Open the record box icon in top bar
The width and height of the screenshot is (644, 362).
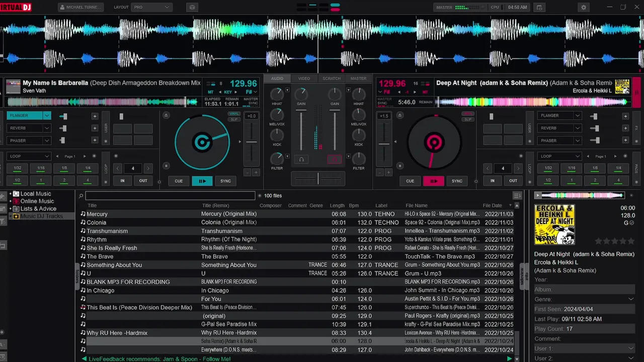click(192, 8)
